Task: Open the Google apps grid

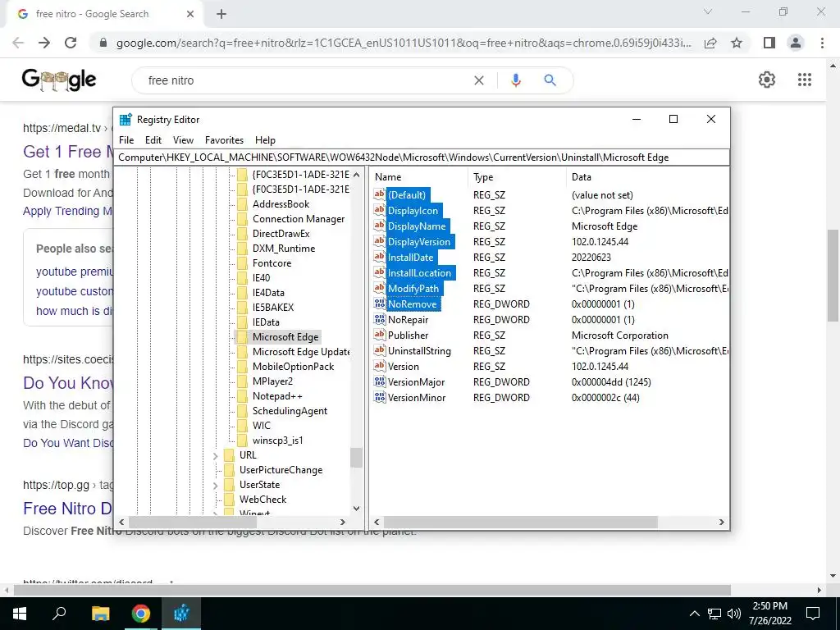Action: [805, 80]
